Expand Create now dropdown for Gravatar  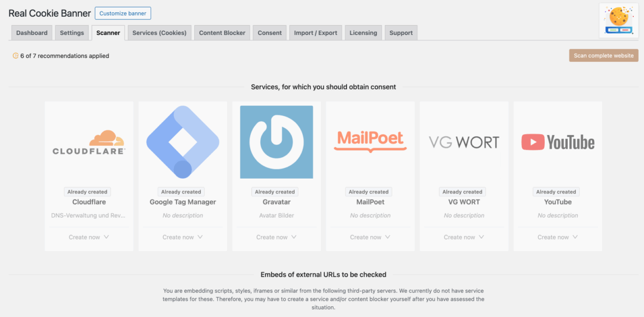click(276, 237)
